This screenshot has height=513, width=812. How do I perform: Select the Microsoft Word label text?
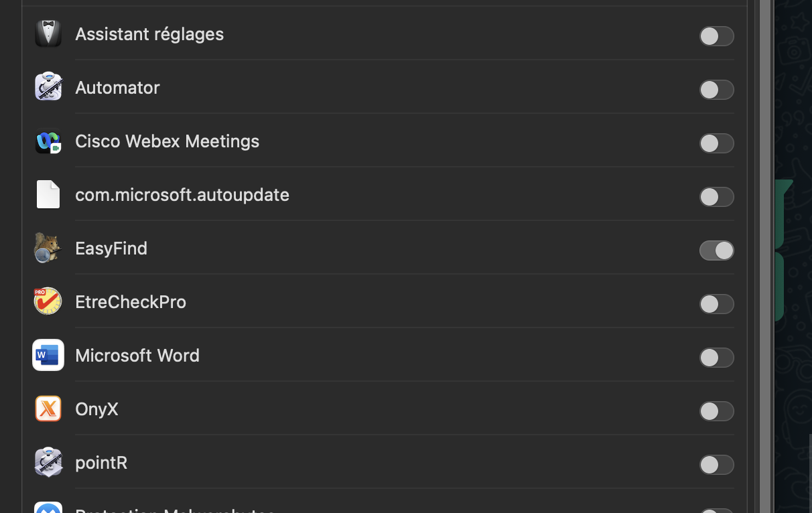[137, 356]
